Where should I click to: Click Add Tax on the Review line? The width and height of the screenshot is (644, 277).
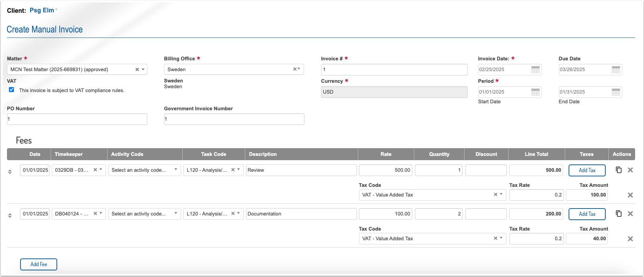coord(587,170)
